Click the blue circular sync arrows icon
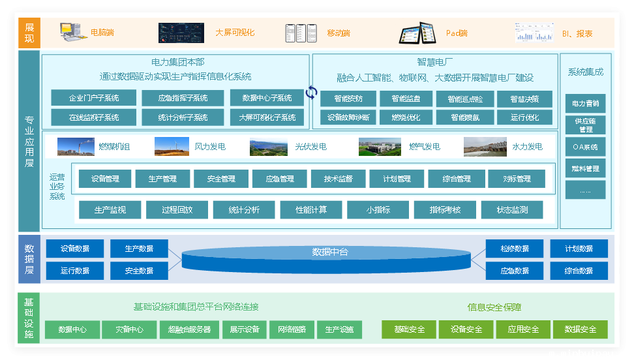The height and width of the screenshot is (364, 634). click(x=312, y=92)
